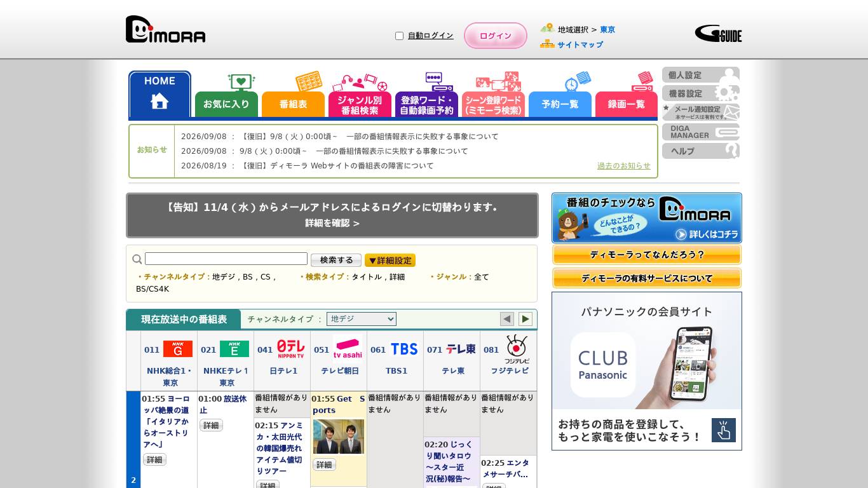Image resolution: width=868 pixels, height=488 pixels.
Task: Open 個人設定 personal settings
Action: [x=701, y=75]
